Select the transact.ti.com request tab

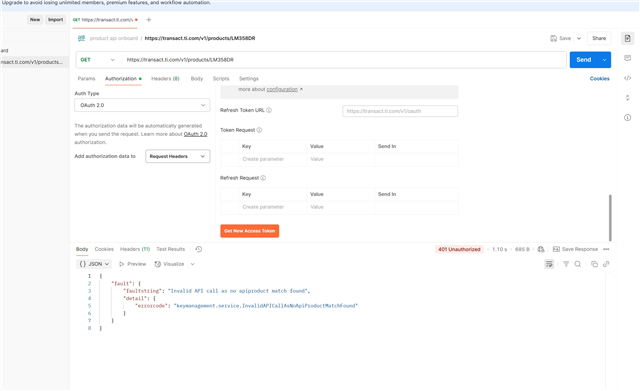point(105,20)
